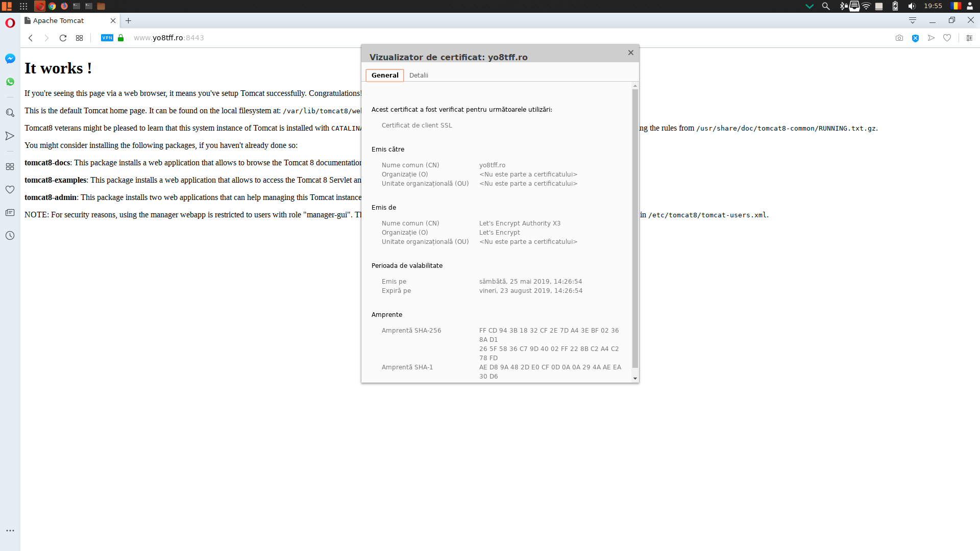Launch Chrome from the top panel

[x=52, y=6]
